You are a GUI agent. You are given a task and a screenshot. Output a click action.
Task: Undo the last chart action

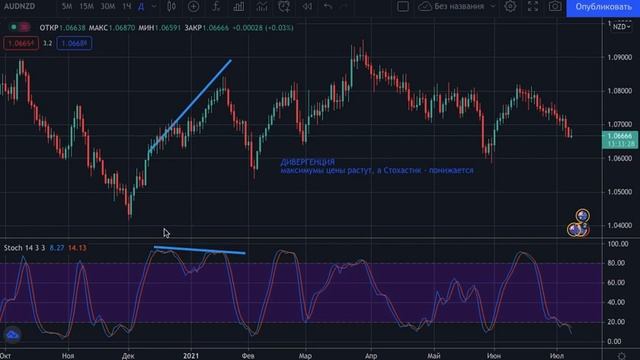pyautogui.click(x=328, y=6)
